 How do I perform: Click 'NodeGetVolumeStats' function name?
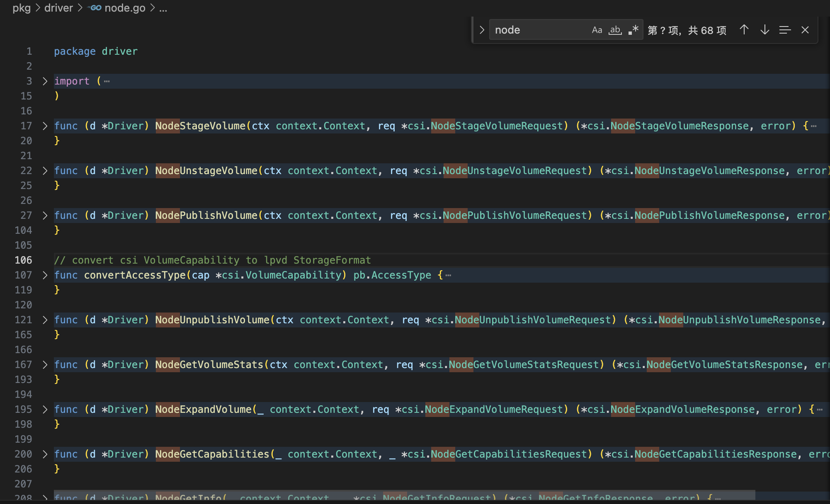tap(210, 365)
